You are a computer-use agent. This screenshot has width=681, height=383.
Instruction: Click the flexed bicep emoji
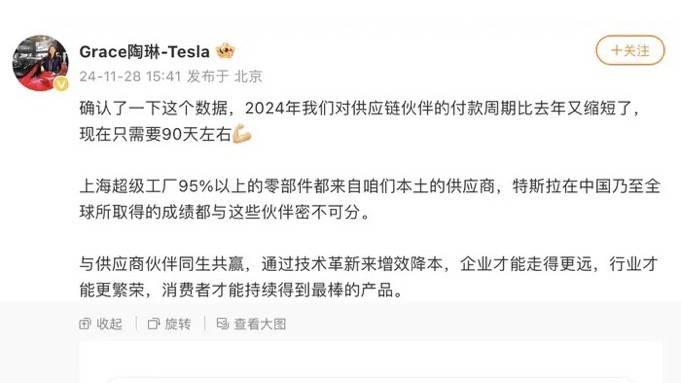(241, 134)
